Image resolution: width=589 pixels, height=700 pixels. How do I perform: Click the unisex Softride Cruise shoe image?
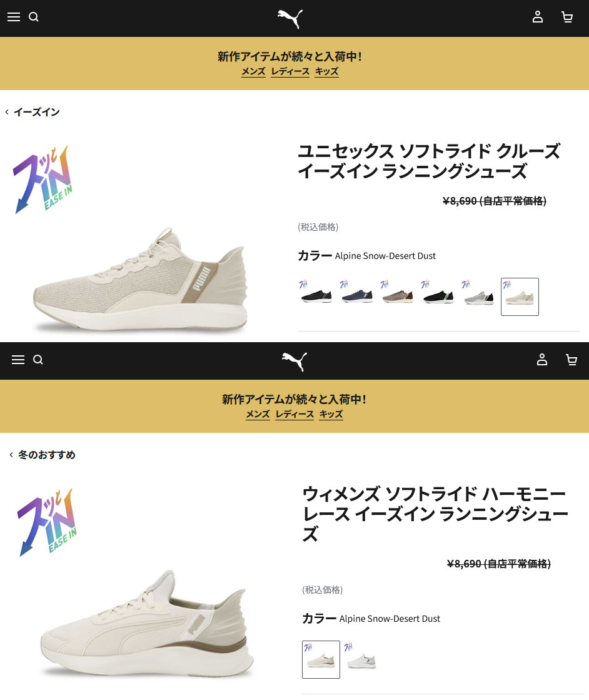141,279
